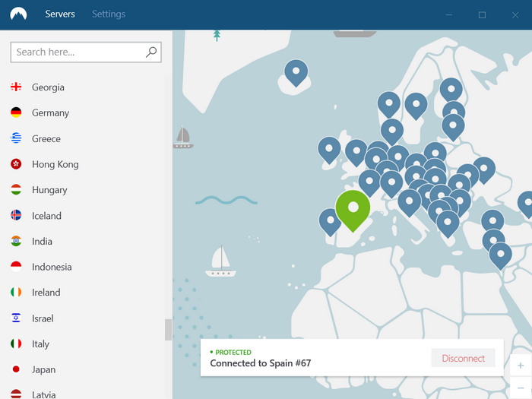Click the Ireland map pin

point(329,149)
